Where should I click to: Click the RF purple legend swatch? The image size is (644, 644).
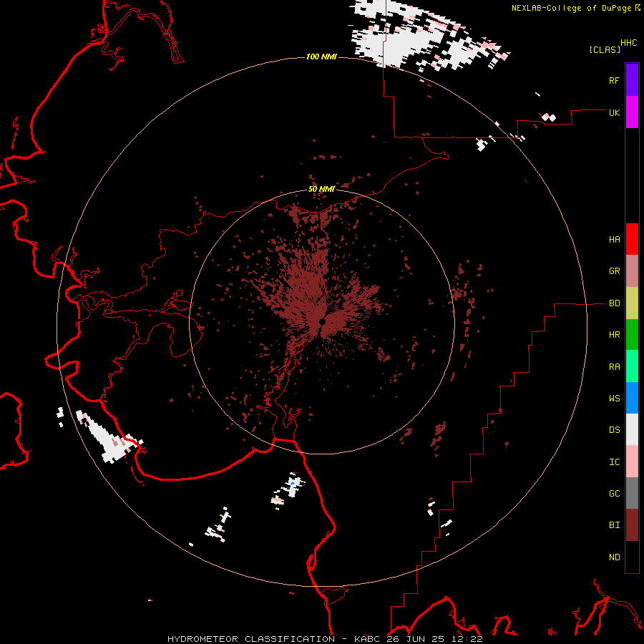[632, 80]
